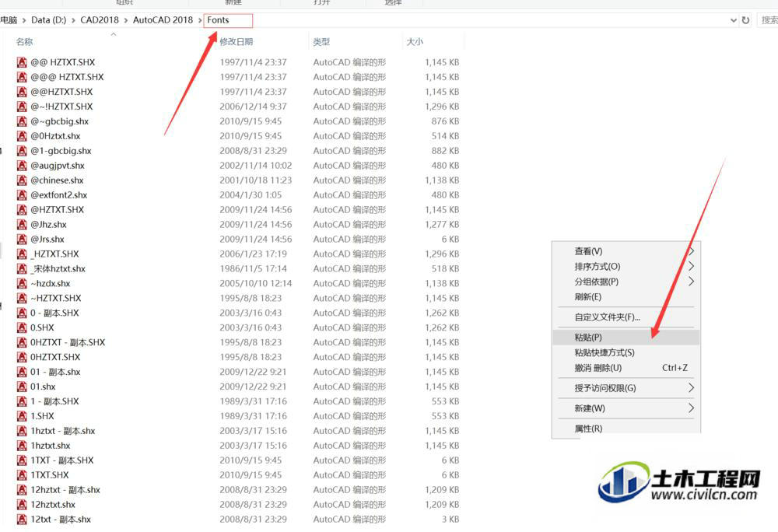Select the @Jrs.shx file icon
Image resolution: width=778 pixels, height=532 pixels.
click(22, 240)
